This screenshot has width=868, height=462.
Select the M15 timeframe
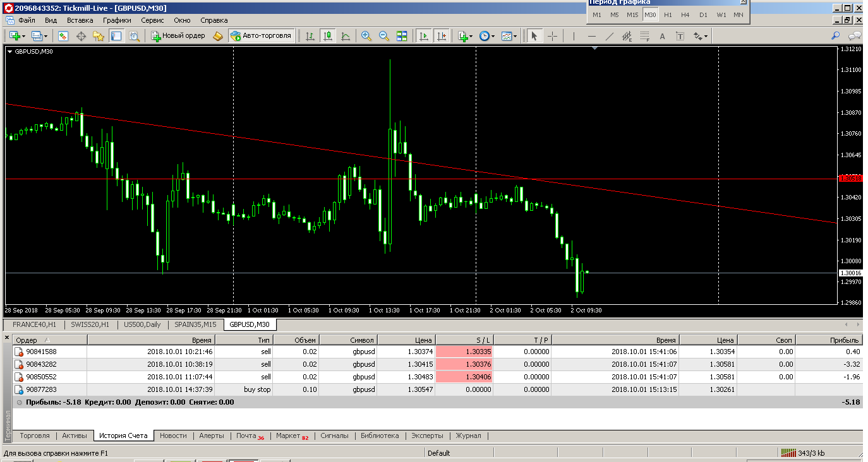click(x=632, y=15)
